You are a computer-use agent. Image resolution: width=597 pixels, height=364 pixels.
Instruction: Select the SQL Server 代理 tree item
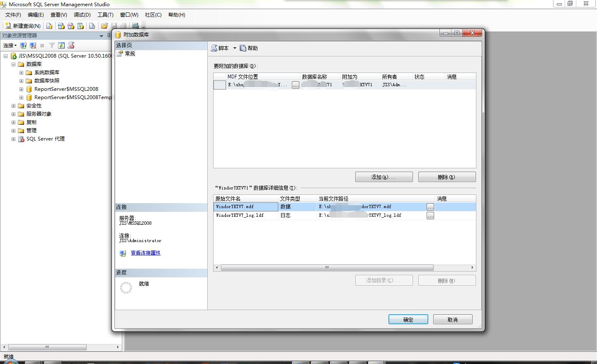point(46,139)
